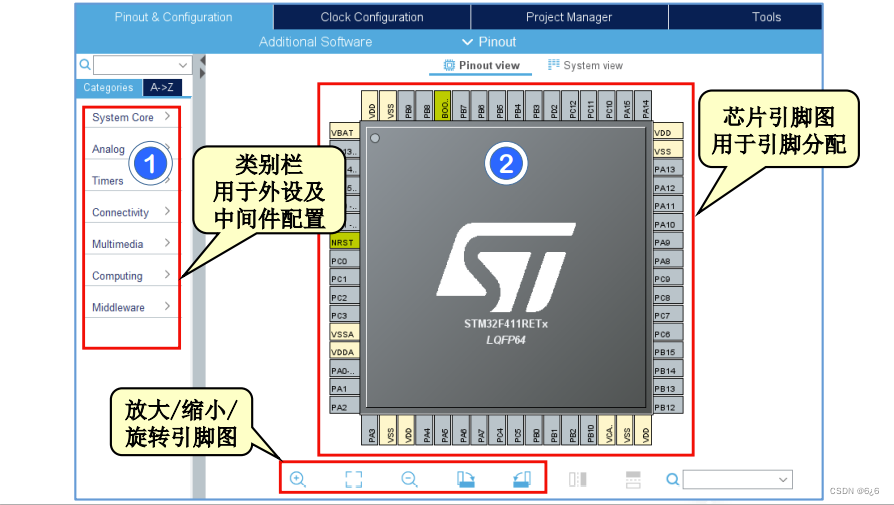This screenshot has height=505, width=894.
Task: Open the Tools tab
Action: click(766, 17)
